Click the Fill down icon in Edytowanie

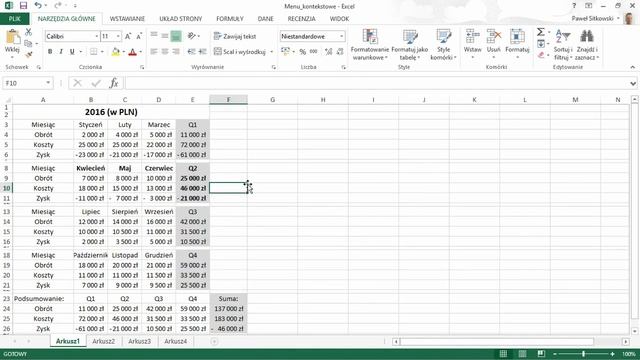pos(541,43)
